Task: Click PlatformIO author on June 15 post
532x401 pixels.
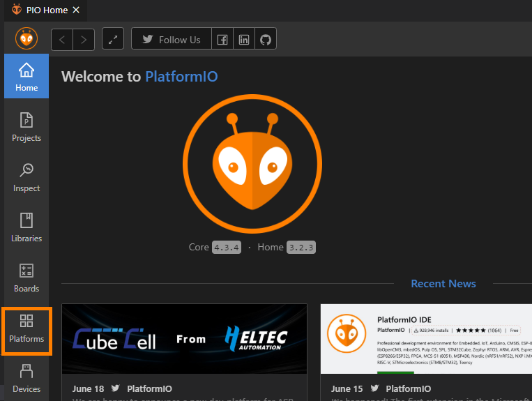Action: coord(408,388)
